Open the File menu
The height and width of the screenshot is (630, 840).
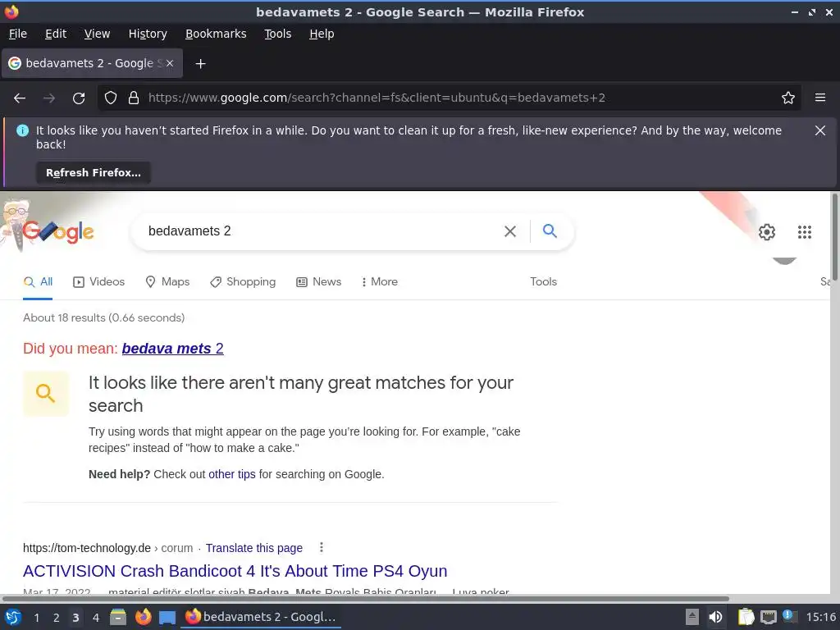click(18, 34)
